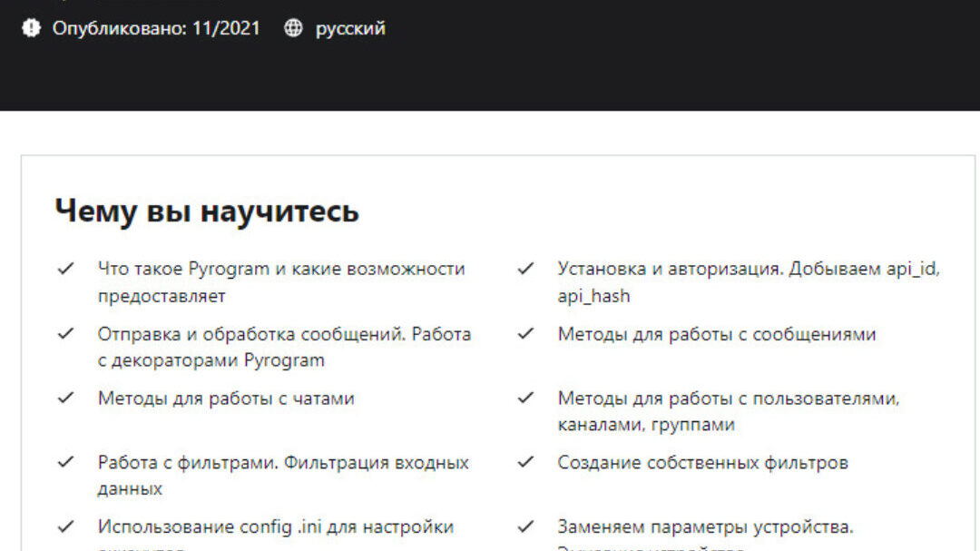980x551 pixels.
Task: Click the globe language icon
Action: click(293, 28)
